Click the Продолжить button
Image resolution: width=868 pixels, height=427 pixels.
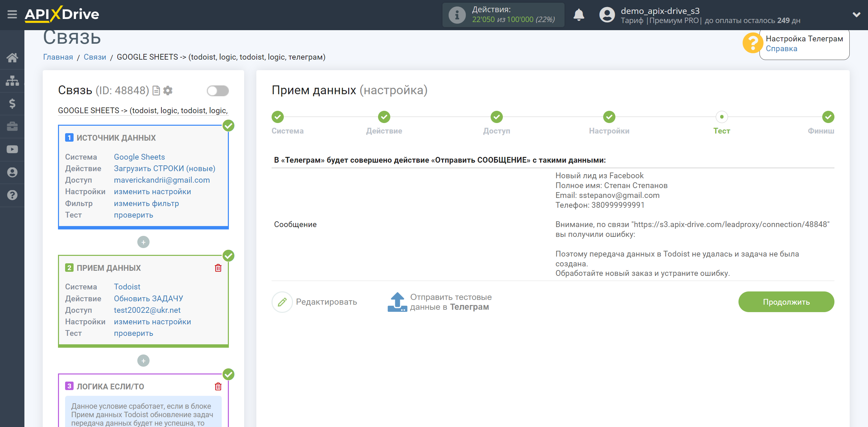point(786,302)
